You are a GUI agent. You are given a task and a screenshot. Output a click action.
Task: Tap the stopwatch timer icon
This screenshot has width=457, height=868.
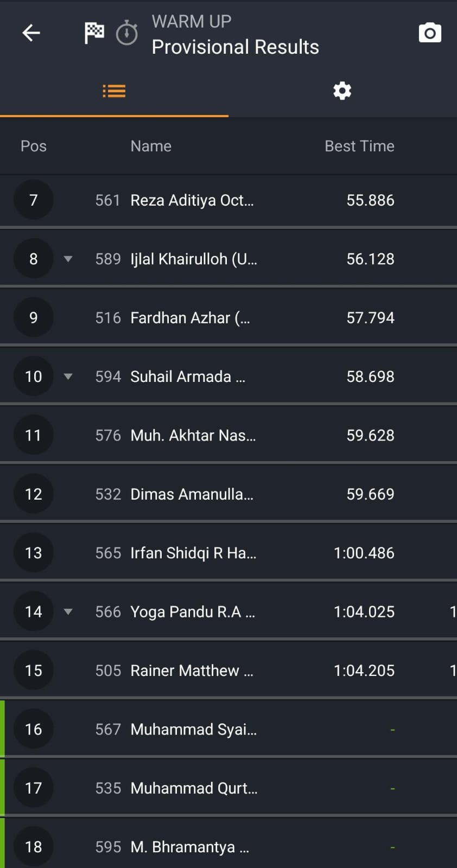(x=127, y=33)
